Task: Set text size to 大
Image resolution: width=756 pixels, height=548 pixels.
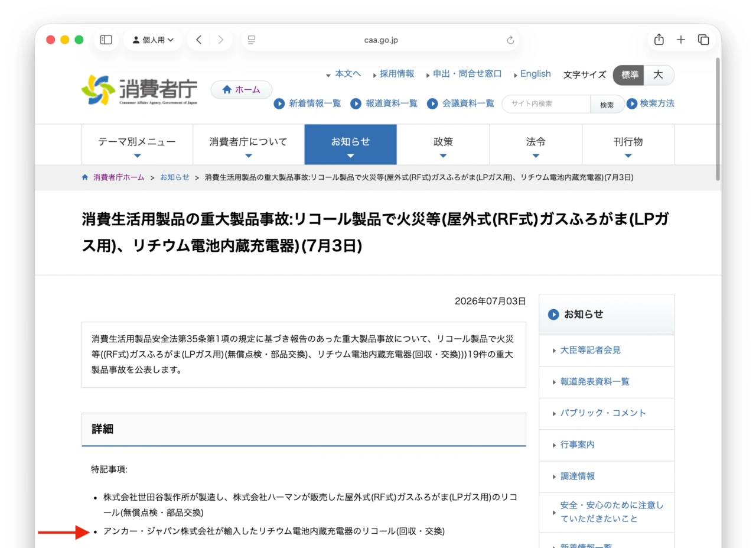Action: (x=659, y=75)
